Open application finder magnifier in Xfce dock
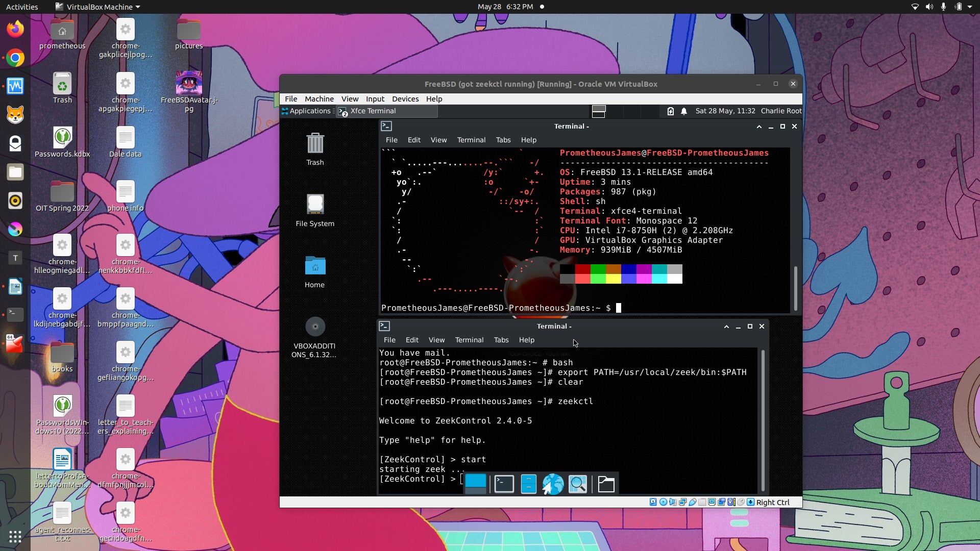Screen dimensions: 980x551 578,484
